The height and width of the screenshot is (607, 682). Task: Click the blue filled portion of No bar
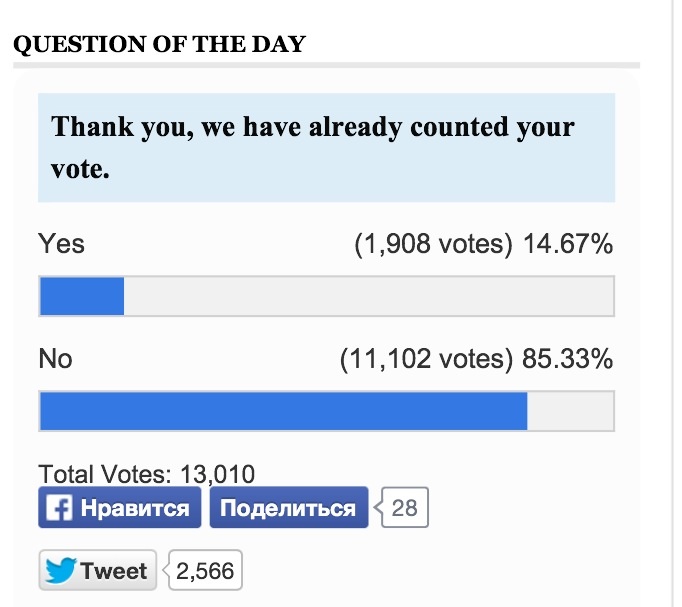tap(284, 411)
